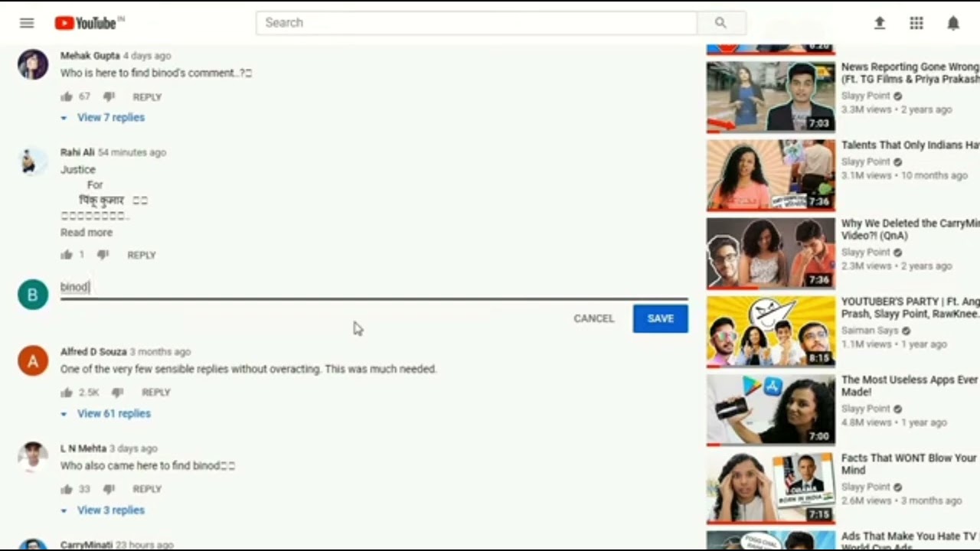980x551 pixels.
Task: Open Facts That WONT Blow Your Mind title
Action: click(910, 464)
